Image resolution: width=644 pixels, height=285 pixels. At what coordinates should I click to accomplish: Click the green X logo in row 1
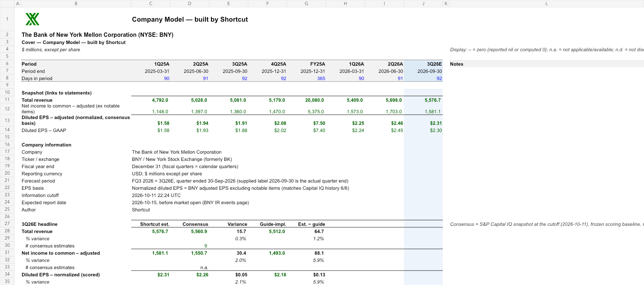[x=32, y=19]
